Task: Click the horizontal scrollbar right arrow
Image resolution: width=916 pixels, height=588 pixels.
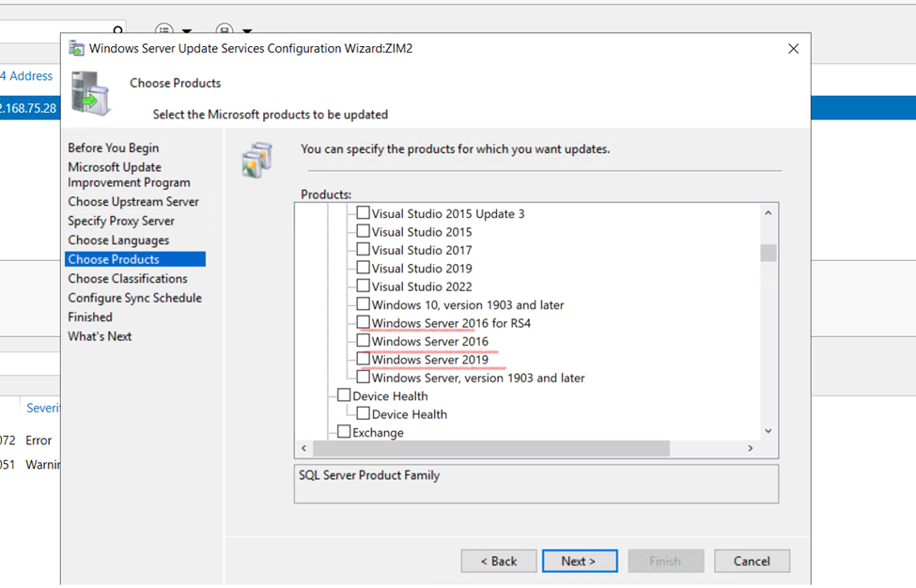Action: coord(750,448)
